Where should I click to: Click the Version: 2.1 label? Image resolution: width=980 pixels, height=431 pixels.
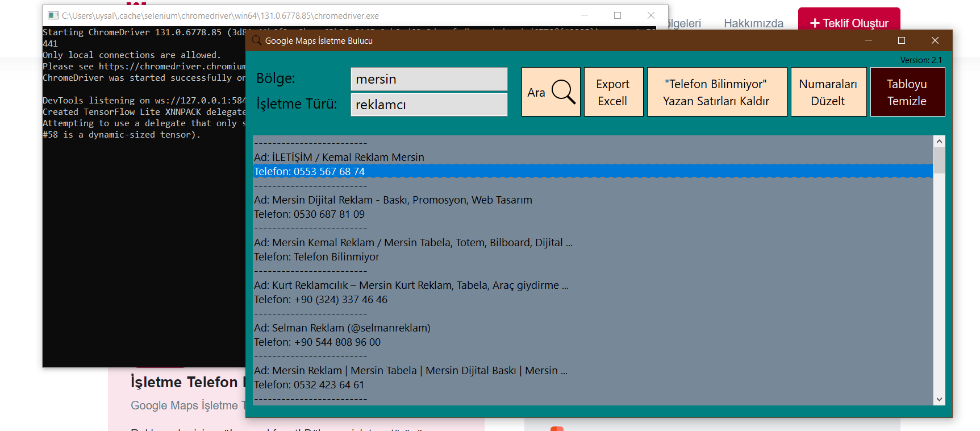[x=921, y=60]
